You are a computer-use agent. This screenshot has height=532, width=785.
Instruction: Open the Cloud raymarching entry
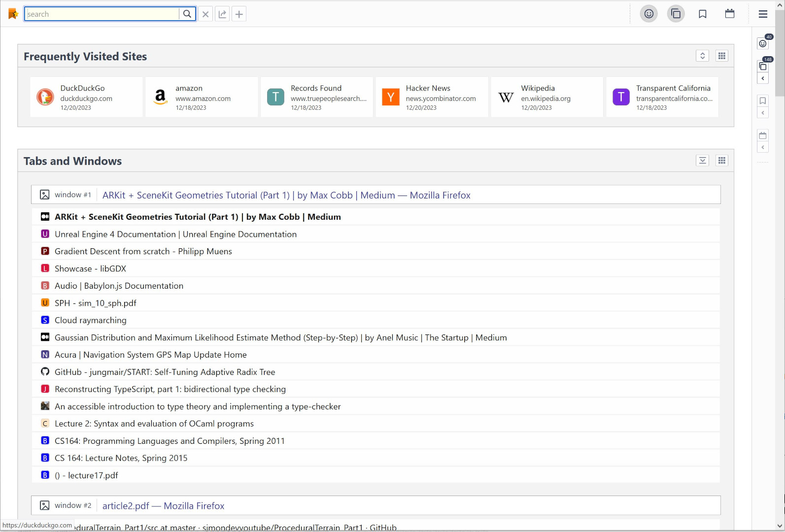[375, 320]
